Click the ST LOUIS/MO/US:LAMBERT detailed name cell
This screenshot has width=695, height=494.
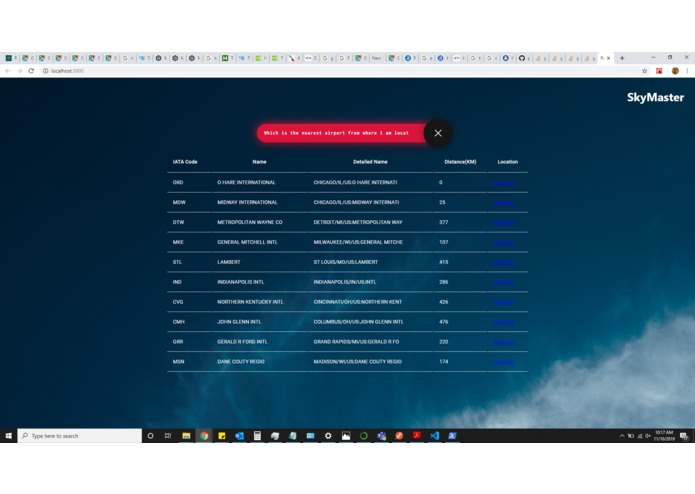pyautogui.click(x=346, y=262)
